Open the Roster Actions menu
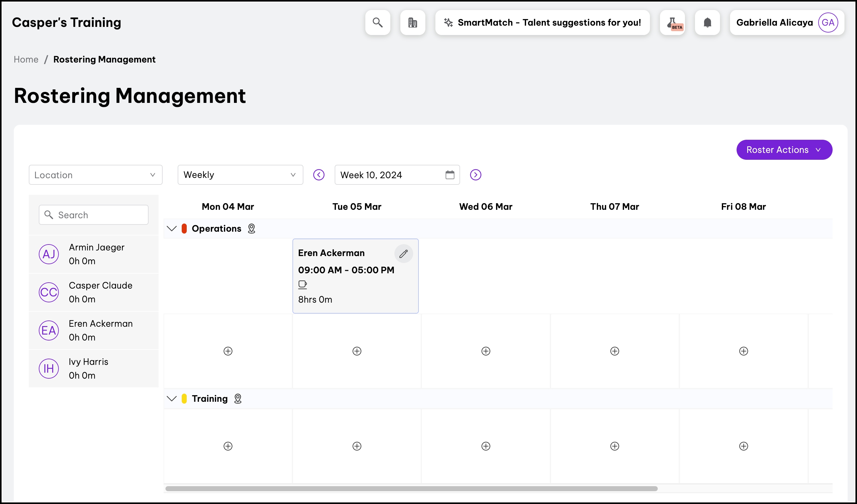The image size is (857, 504). pos(784,149)
